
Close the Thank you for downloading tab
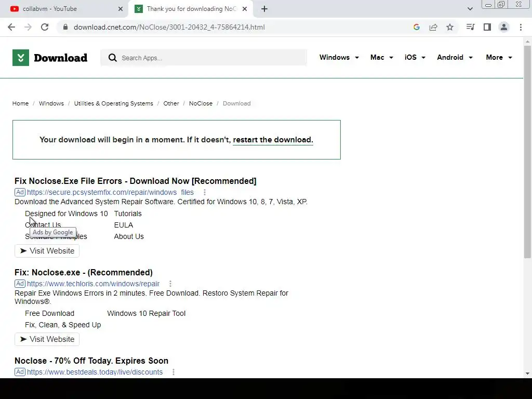coord(245,9)
